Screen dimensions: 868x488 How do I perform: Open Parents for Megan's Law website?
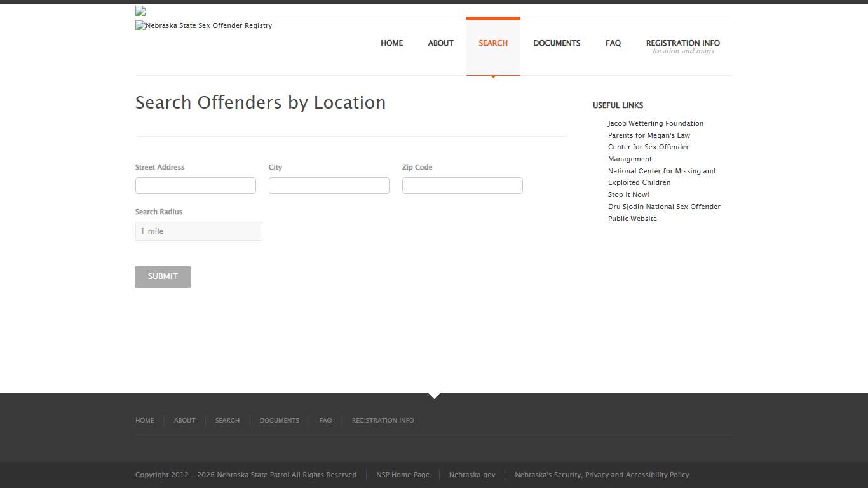pos(649,135)
